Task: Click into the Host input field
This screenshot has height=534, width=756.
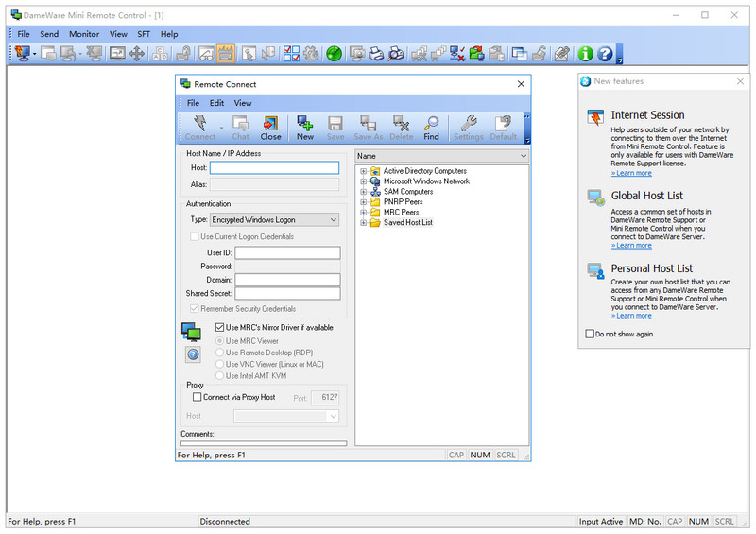Action: point(274,167)
